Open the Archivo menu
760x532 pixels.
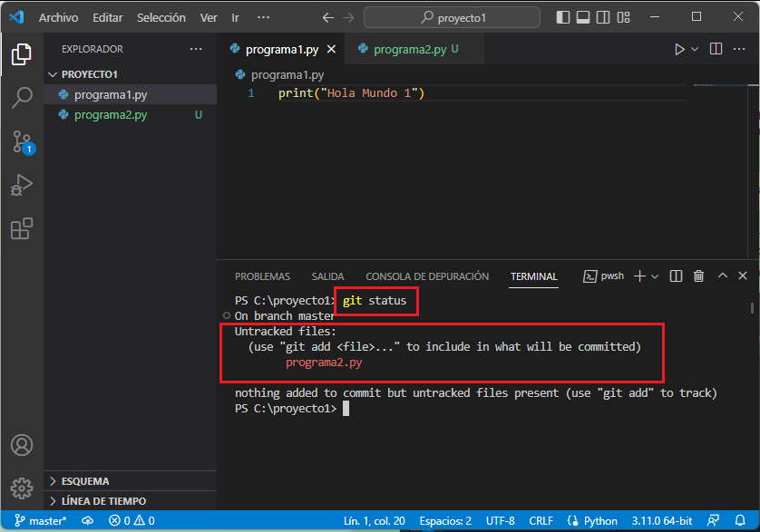pyautogui.click(x=59, y=17)
